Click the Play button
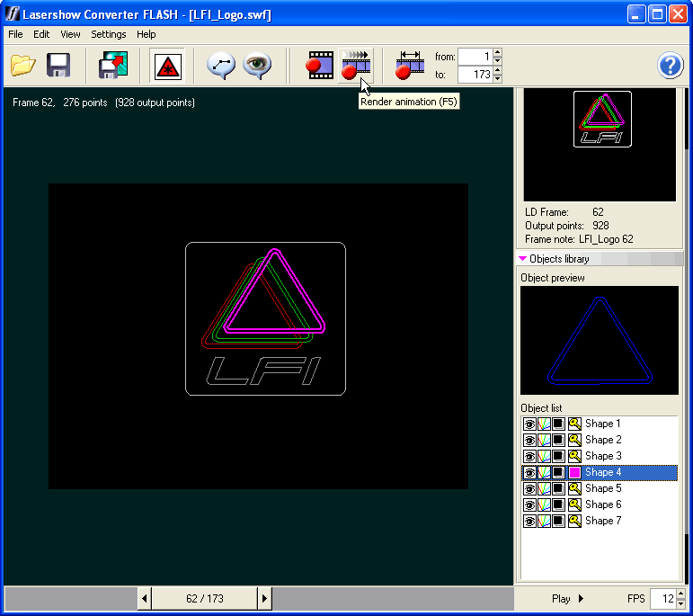 click(x=567, y=598)
